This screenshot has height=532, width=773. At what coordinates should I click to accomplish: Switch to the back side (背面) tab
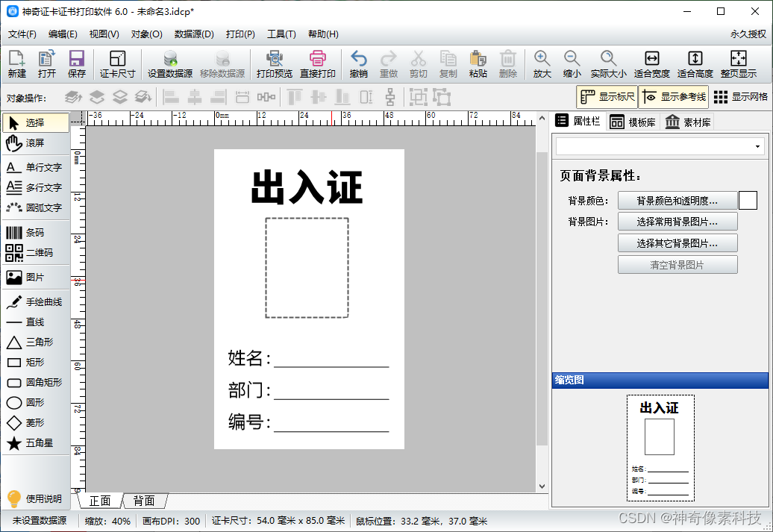click(x=144, y=501)
